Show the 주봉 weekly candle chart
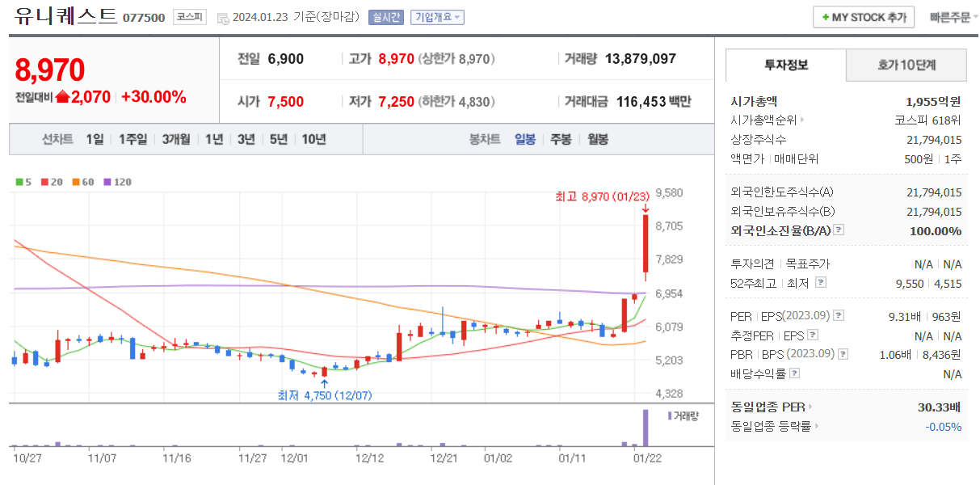This screenshot has height=485, width=980. (561, 139)
